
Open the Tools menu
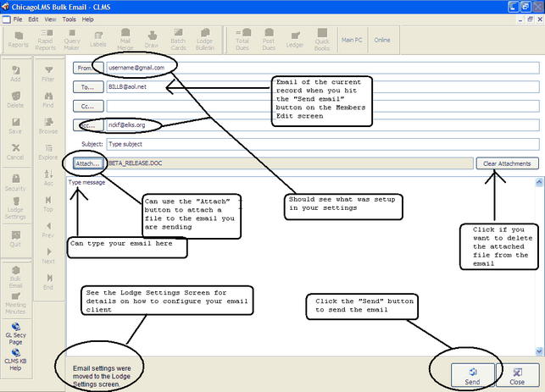coord(69,19)
